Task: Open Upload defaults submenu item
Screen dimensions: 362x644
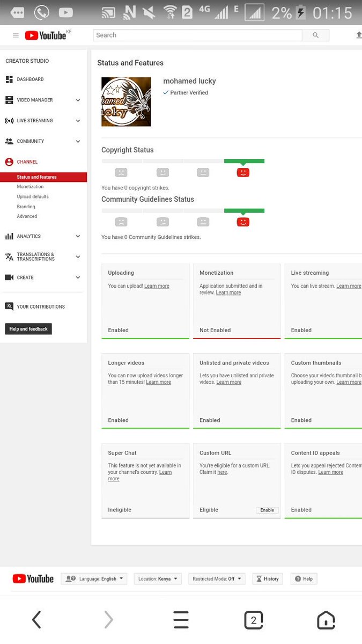Action: click(33, 196)
